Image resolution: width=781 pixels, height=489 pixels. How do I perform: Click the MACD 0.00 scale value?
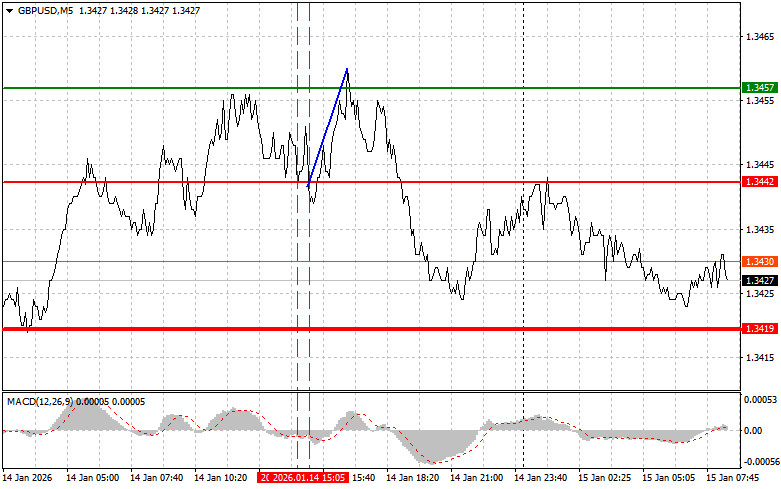tap(753, 431)
